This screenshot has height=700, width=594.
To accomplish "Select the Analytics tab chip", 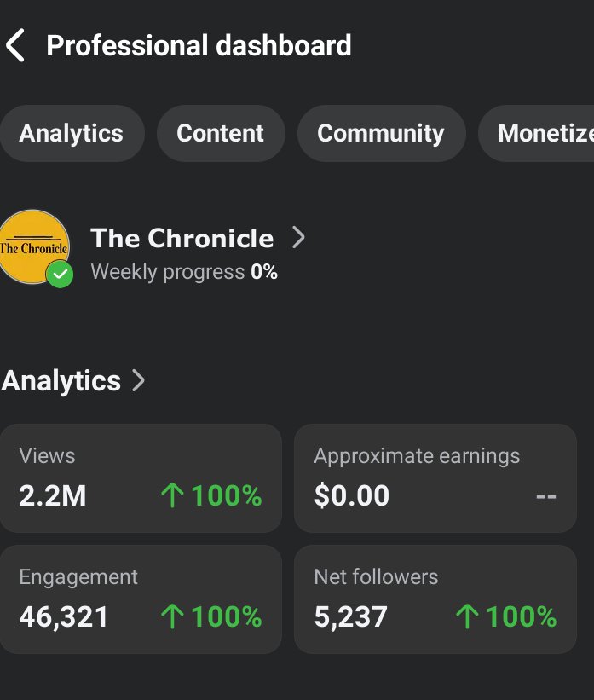I will tap(72, 133).
